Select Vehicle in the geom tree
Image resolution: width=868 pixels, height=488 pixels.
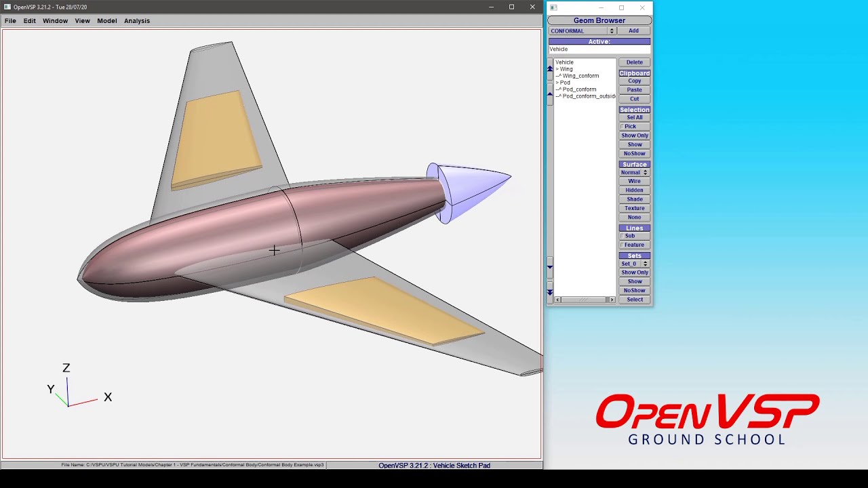point(564,62)
